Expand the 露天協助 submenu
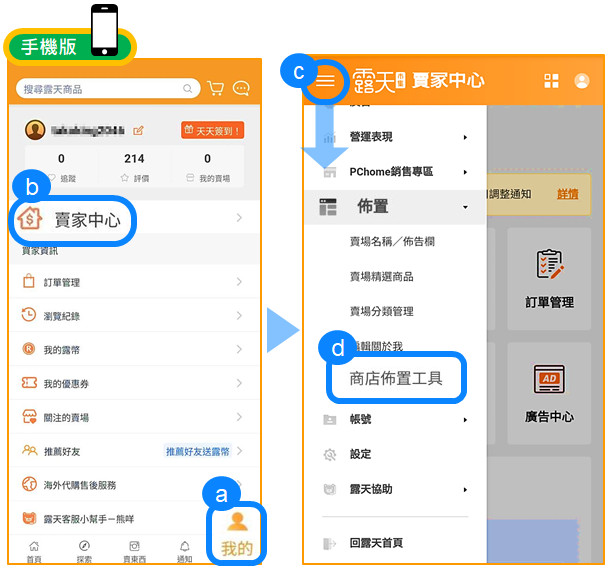The height and width of the screenshot is (571, 610). 465,490
